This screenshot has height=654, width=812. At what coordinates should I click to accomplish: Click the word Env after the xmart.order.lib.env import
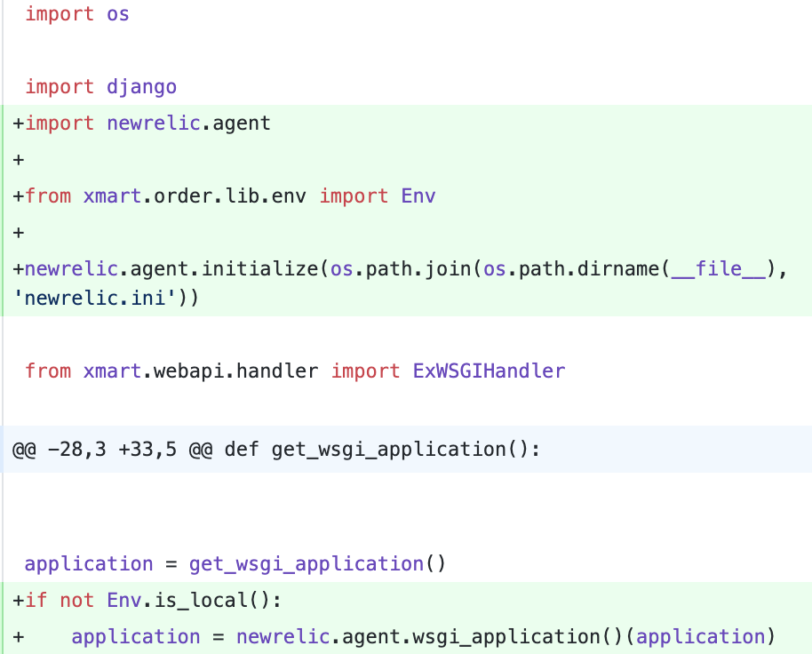418,196
